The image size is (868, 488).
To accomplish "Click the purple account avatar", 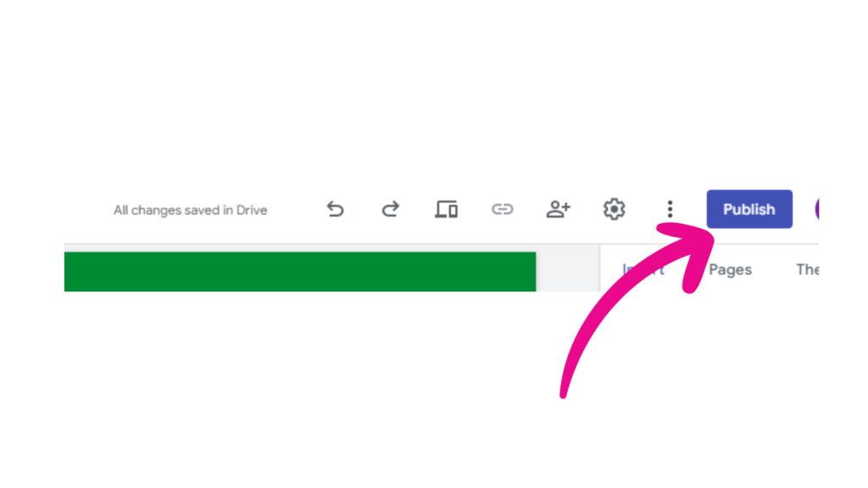I will [816, 209].
